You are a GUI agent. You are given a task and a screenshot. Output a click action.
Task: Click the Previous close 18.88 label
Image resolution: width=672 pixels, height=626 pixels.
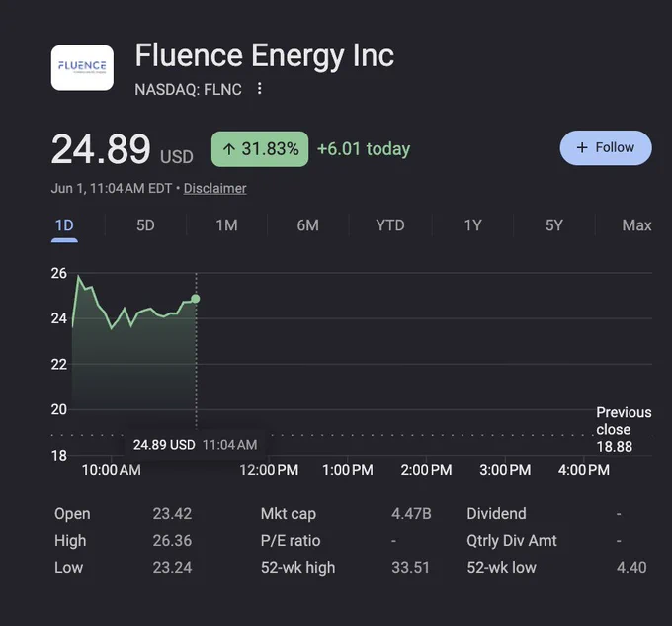click(x=624, y=429)
